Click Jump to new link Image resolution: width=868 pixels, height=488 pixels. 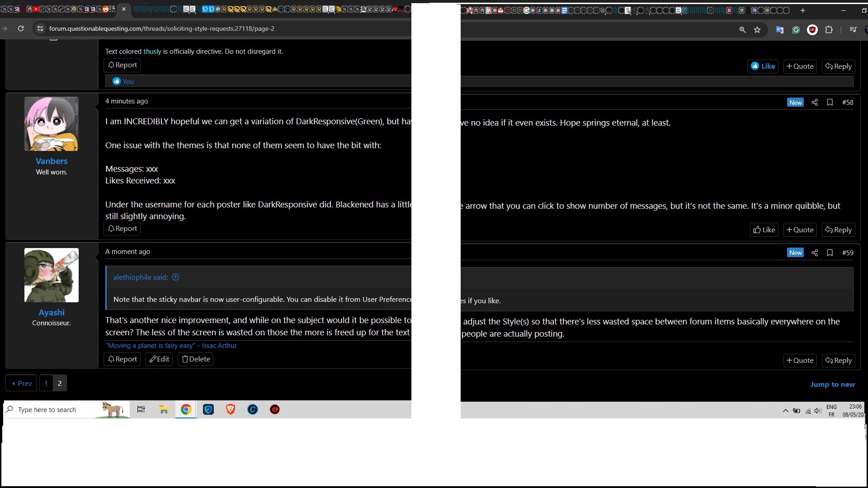[832, 385]
